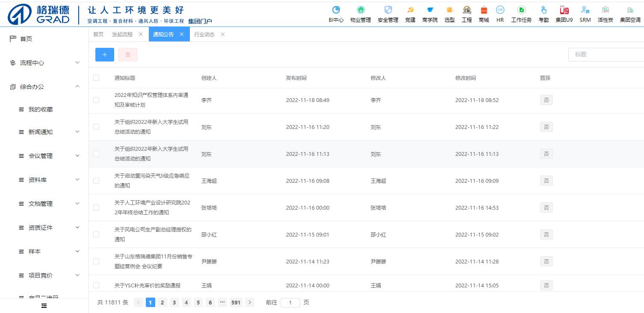
Task: Click the 标题 search input field
Action: pyautogui.click(x=607, y=55)
